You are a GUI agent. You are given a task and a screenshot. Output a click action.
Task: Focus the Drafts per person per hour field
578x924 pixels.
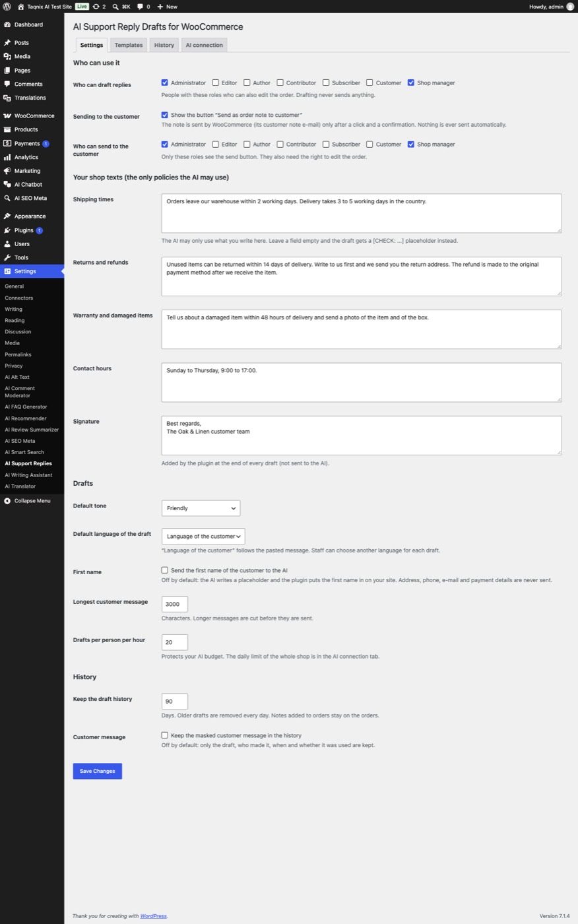tap(175, 642)
